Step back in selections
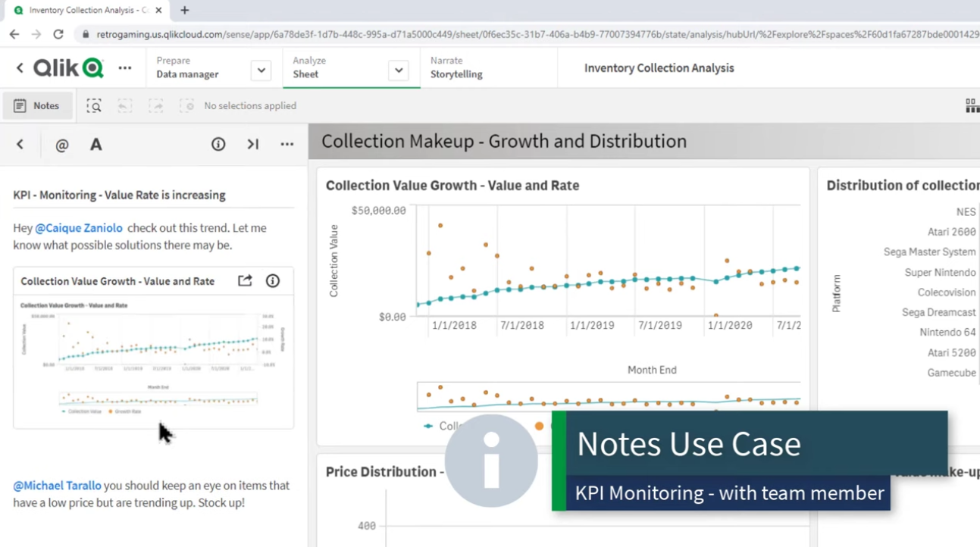 pos(125,106)
